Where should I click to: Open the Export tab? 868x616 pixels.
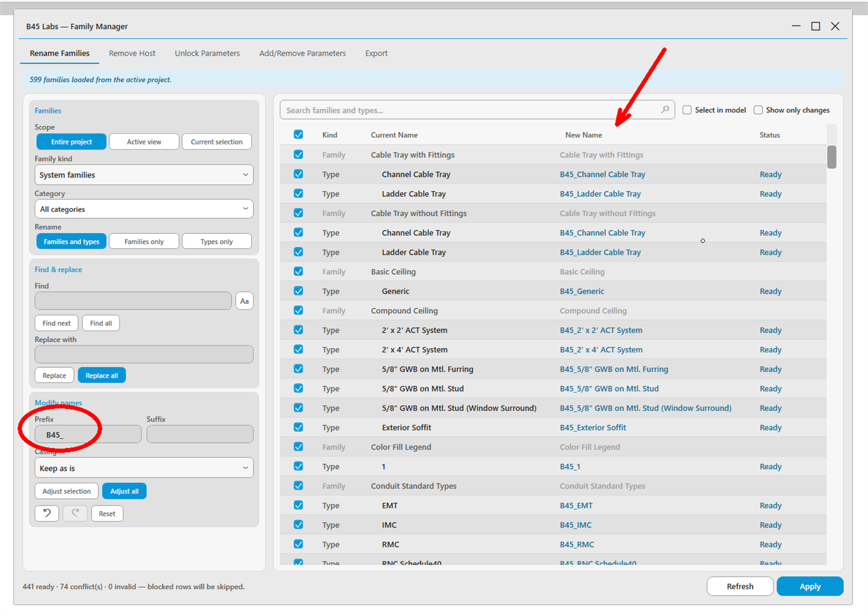click(376, 53)
